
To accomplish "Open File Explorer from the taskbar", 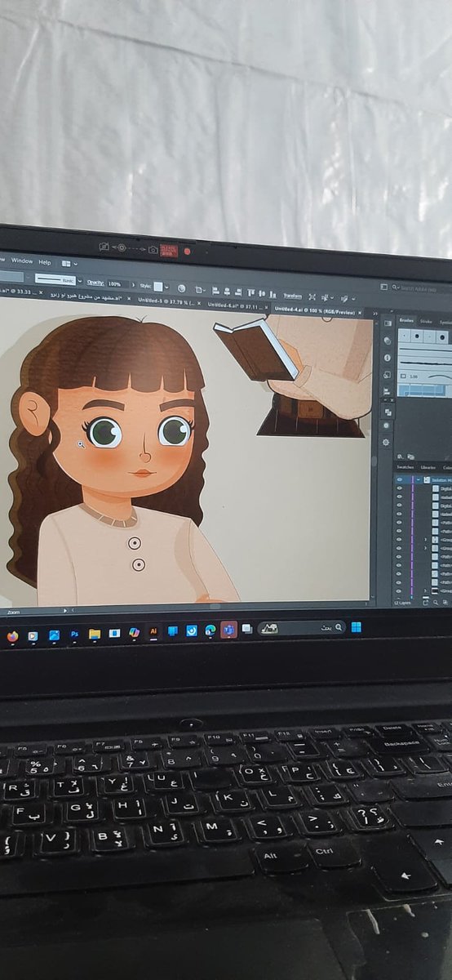I will pos(95,633).
